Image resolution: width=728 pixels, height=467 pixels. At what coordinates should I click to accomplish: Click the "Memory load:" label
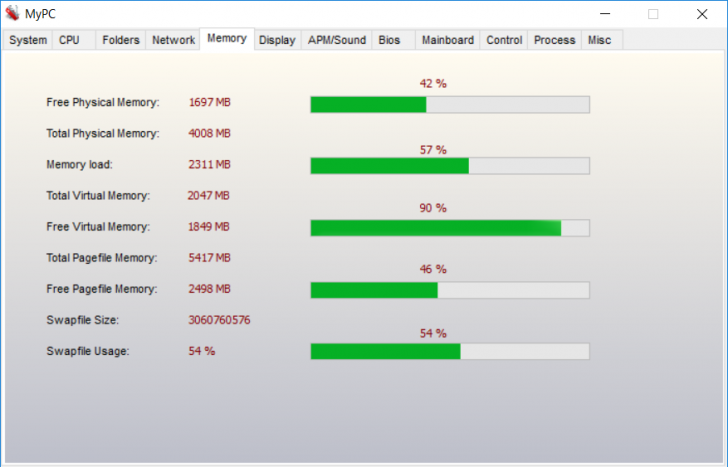click(79, 165)
